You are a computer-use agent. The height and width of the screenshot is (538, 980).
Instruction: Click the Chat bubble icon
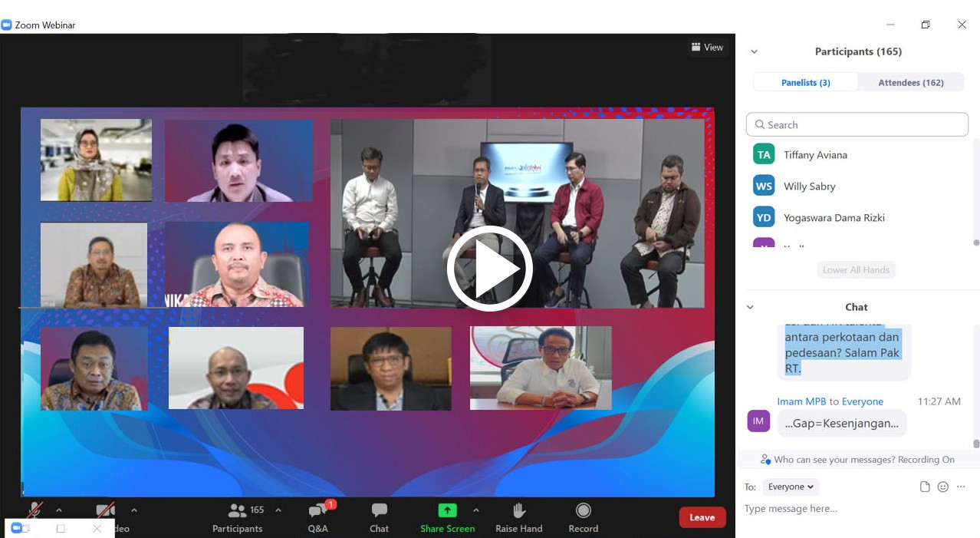[x=379, y=511]
